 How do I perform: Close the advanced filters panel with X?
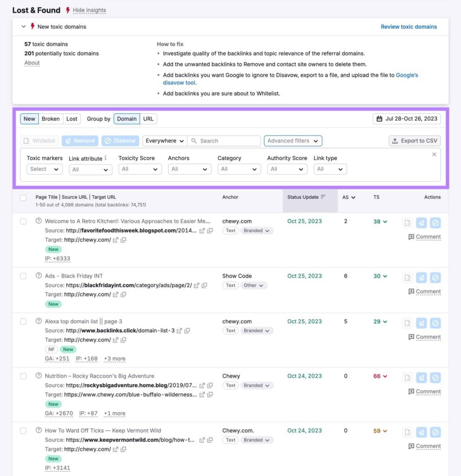coord(434,154)
